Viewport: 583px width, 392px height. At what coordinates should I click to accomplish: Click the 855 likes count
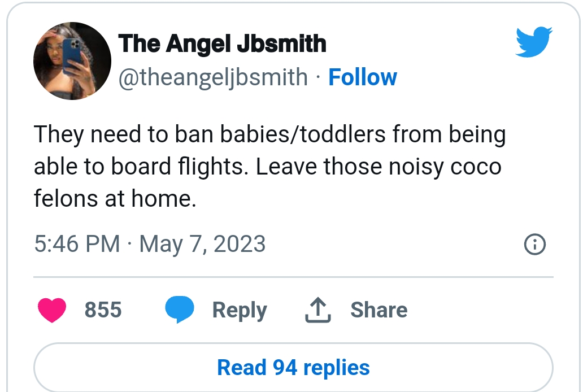click(x=103, y=310)
